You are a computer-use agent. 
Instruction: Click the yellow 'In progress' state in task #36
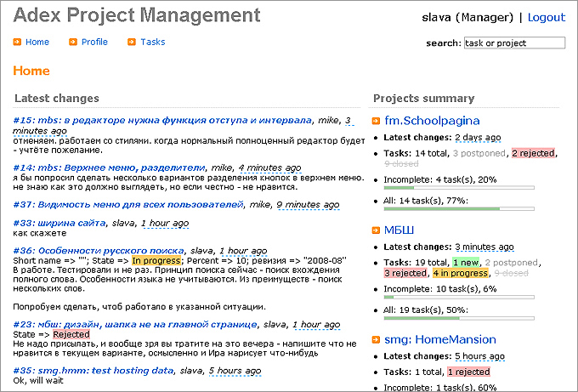tap(156, 261)
